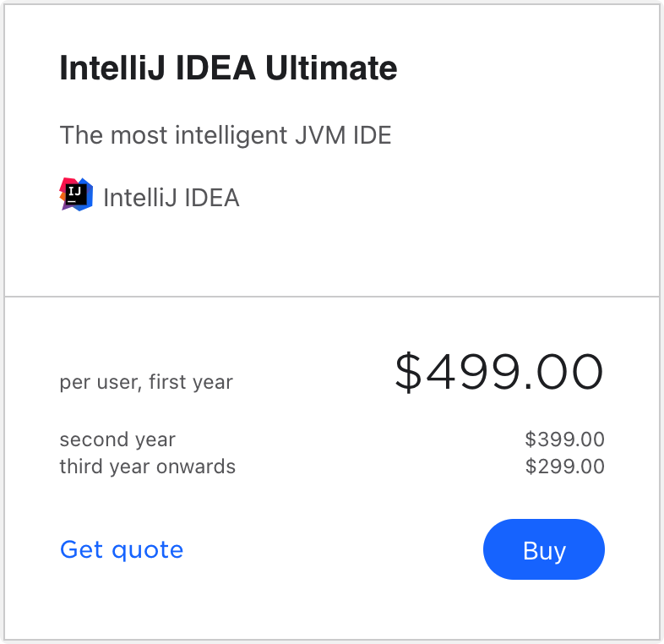Click the IntelliJ IDEA logo icon
Screen dimensions: 664x644
[76, 194]
